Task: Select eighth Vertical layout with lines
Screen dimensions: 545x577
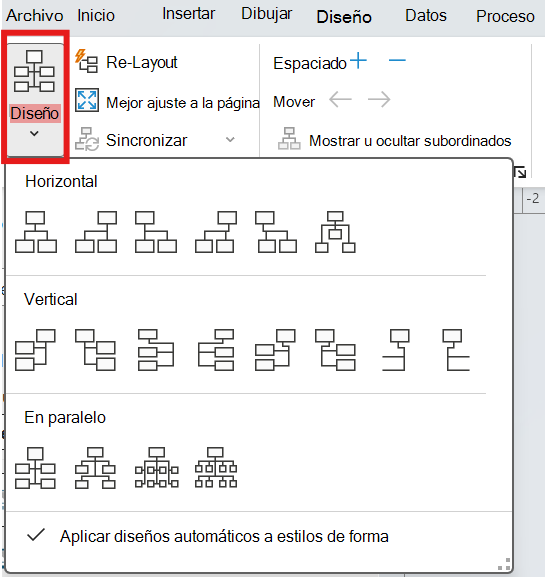Action: pos(456,350)
